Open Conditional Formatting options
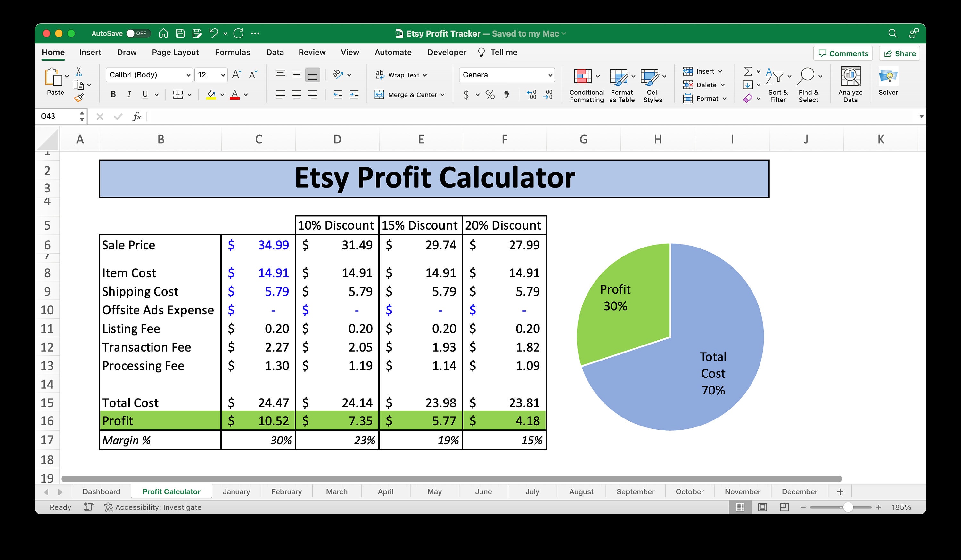Image resolution: width=961 pixels, height=560 pixels. tap(586, 84)
